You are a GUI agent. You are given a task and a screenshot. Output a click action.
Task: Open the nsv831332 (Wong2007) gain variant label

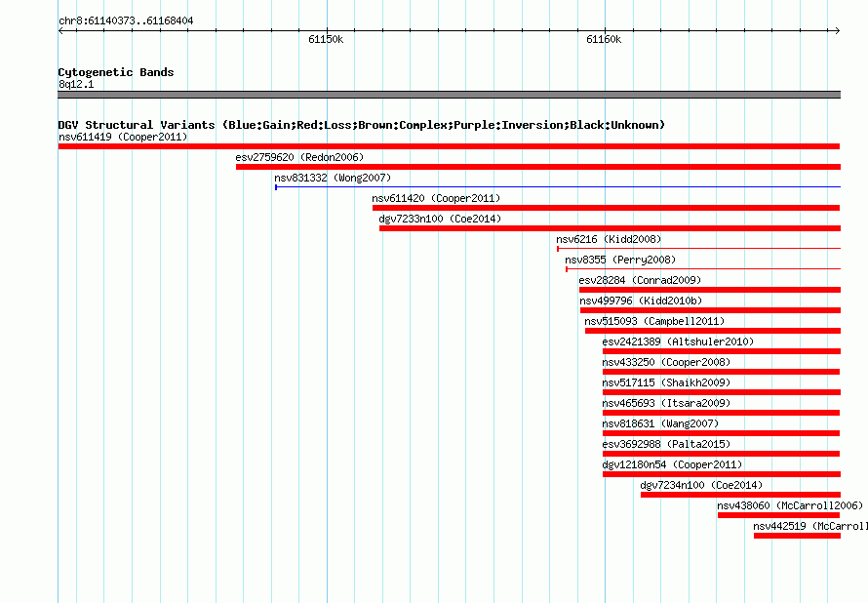333,178
